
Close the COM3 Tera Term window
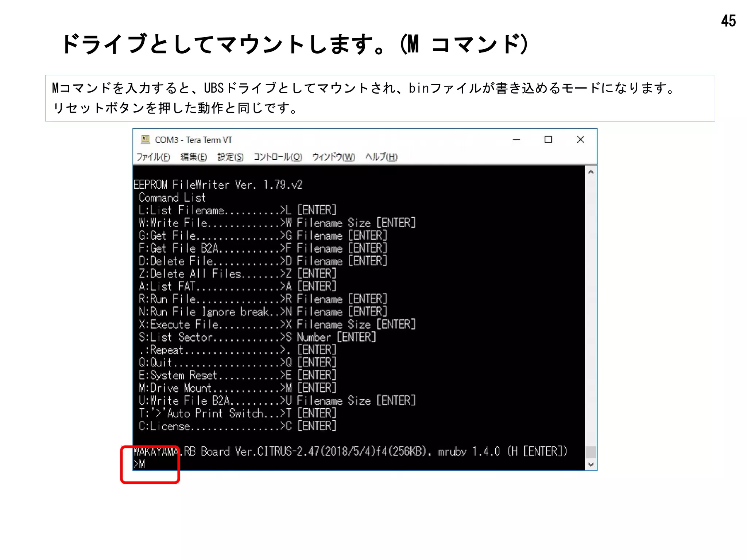click(x=580, y=140)
